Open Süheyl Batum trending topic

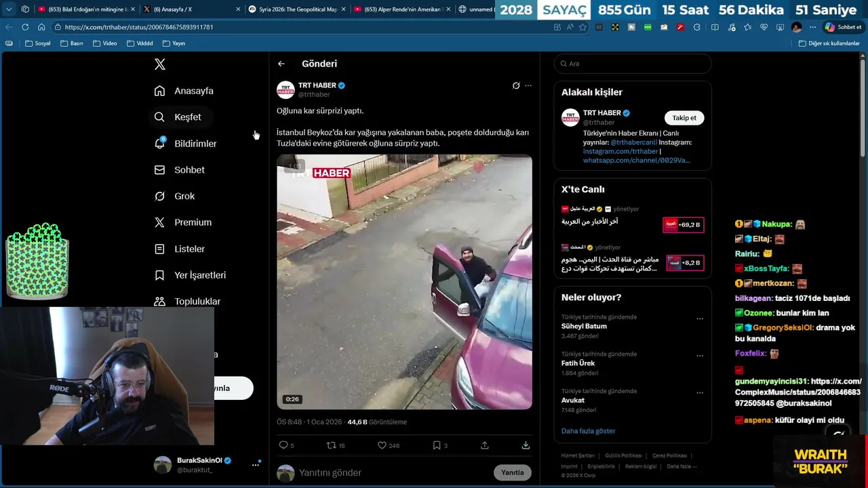point(584,326)
